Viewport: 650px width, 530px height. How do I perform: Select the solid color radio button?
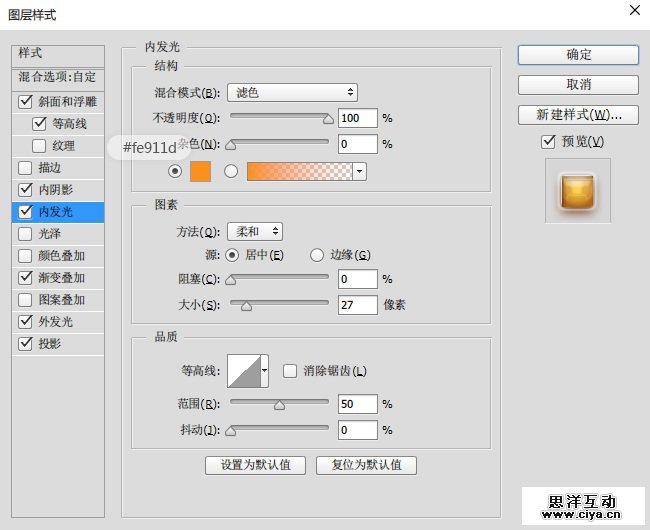click(x=175, y=171)
